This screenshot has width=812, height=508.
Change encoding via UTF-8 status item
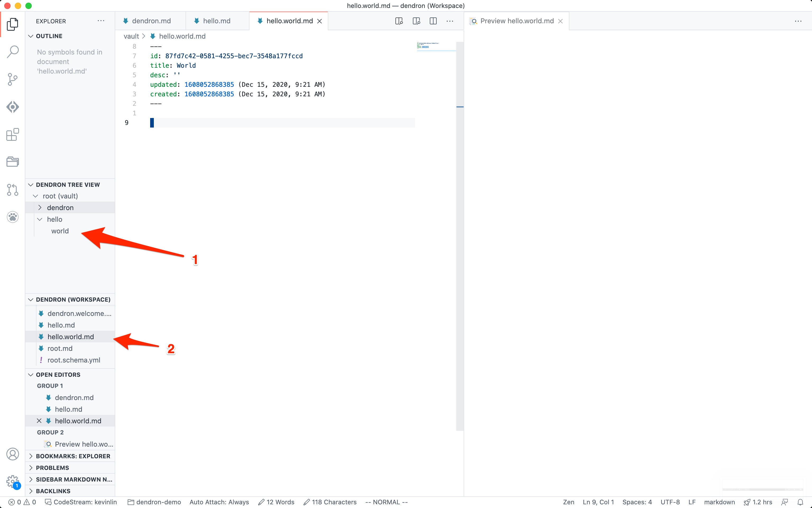[x=670, y=502]
